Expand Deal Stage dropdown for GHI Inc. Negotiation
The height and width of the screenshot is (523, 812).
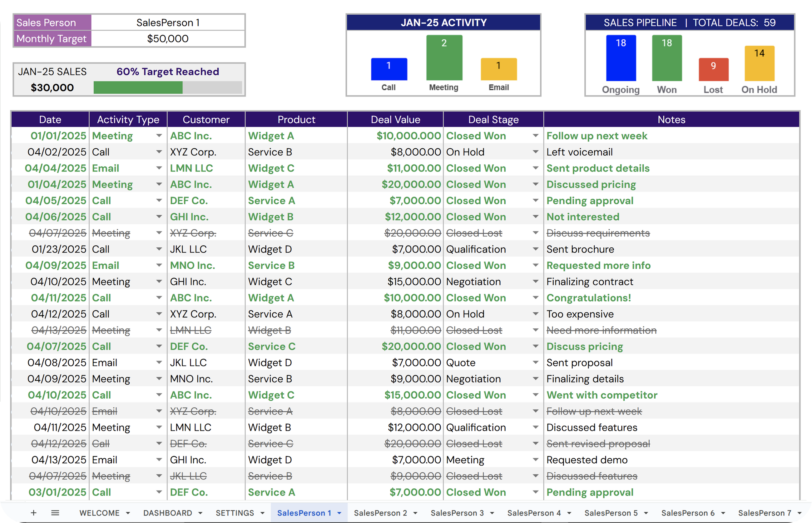[535, 281]
